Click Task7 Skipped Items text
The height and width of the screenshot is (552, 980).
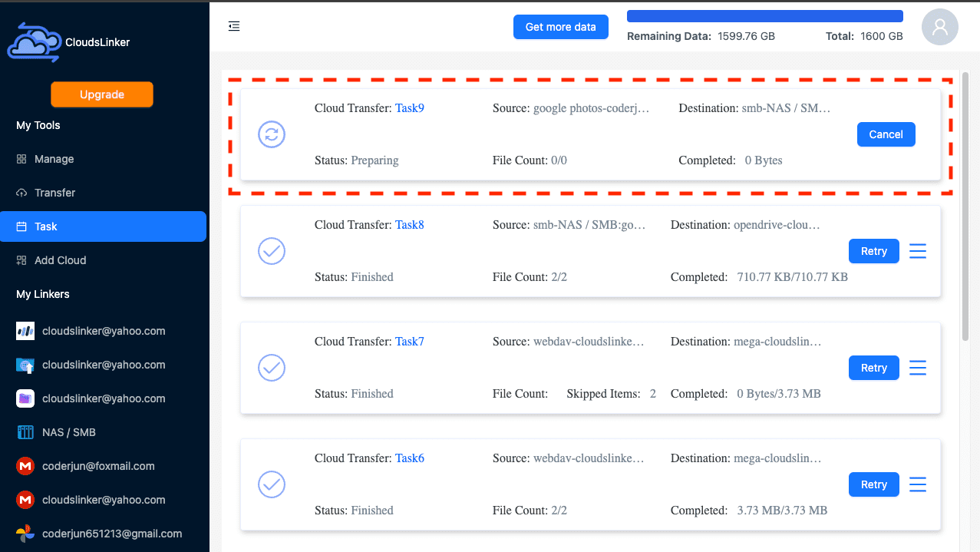point(612,394)
